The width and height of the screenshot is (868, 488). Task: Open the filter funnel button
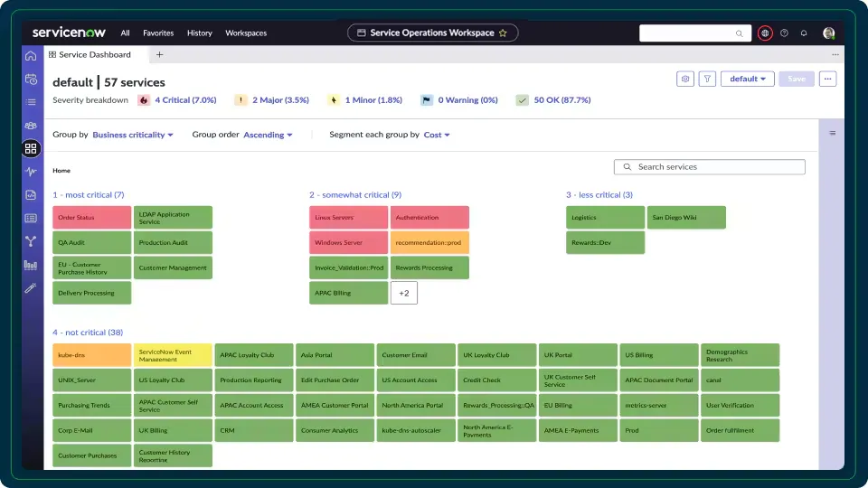707,79
